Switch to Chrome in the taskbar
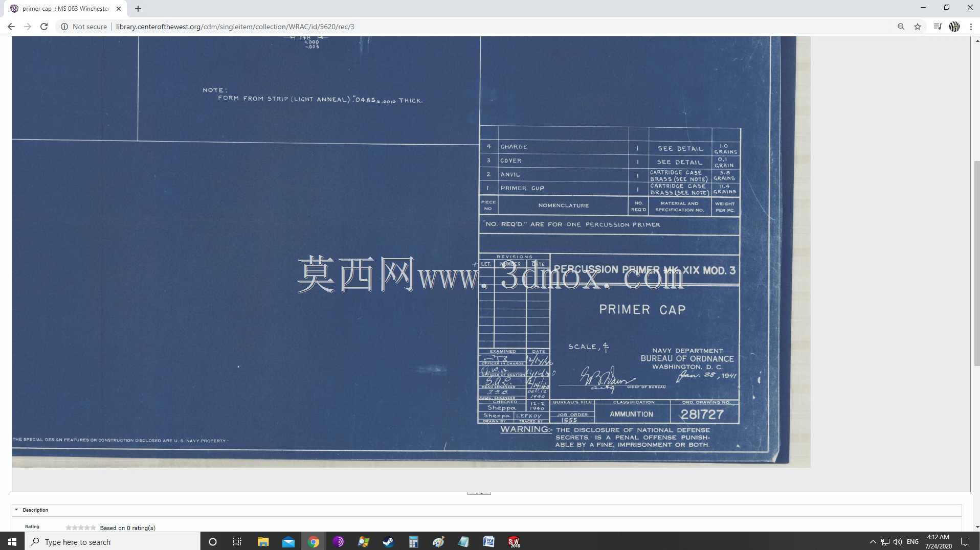This screenshot has height=550, width=980. (314, 542)
